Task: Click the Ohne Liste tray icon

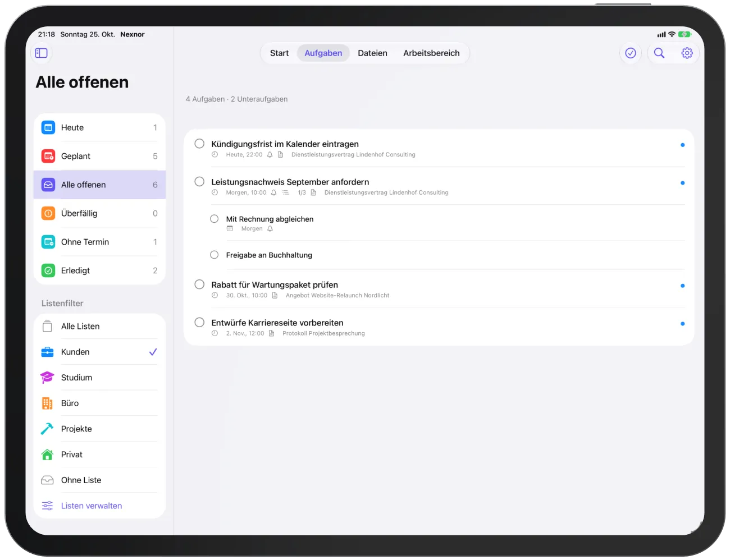Action: (x=47, y=480)
